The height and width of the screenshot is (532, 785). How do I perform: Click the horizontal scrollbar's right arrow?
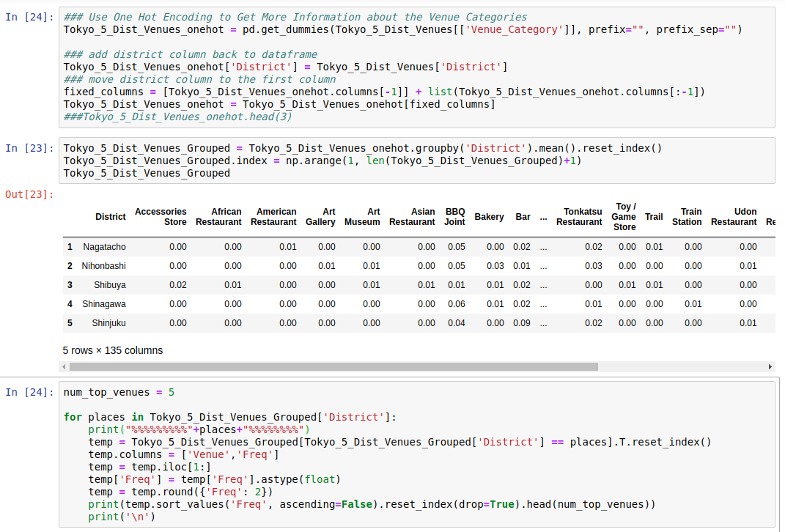pos(770,367)
